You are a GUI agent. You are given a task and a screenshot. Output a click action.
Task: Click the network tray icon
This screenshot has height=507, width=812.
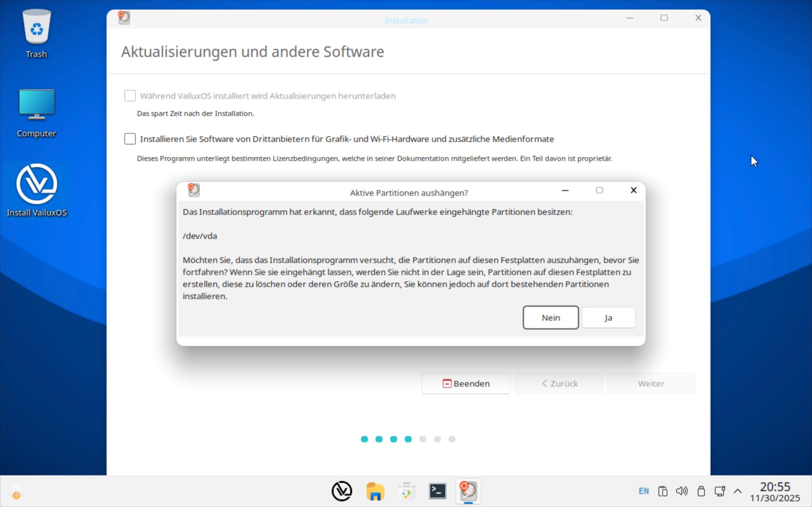click(x=719, y=491)
